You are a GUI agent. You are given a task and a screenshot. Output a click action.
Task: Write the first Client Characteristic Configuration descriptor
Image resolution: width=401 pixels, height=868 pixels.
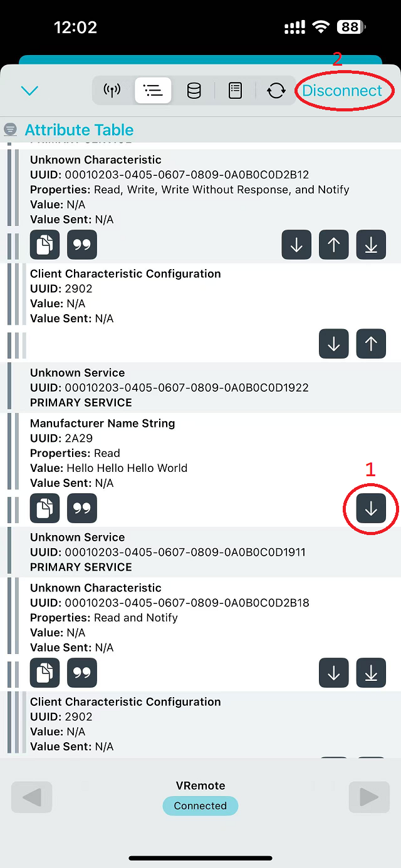pyautogui.click(x=371, y=344)
